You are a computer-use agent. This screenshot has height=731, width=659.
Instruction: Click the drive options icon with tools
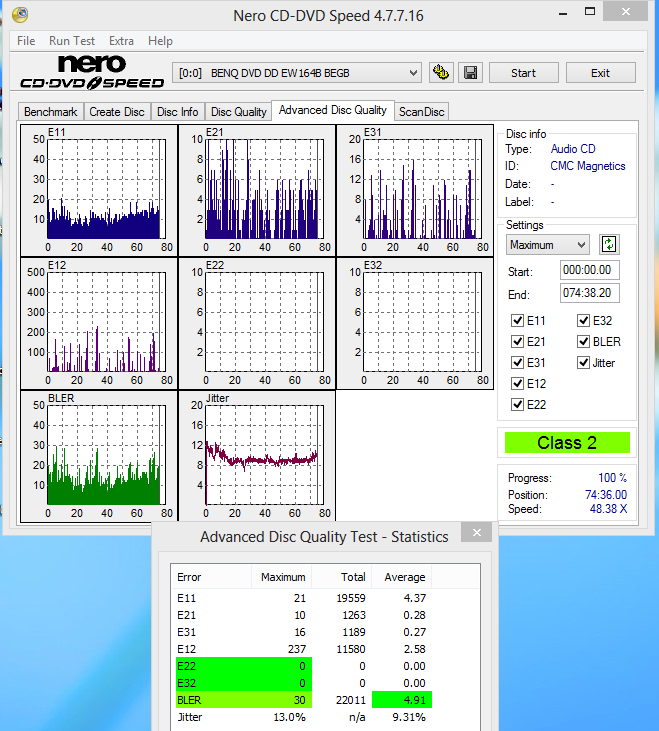pyautogui.click(x=440, y=73)
